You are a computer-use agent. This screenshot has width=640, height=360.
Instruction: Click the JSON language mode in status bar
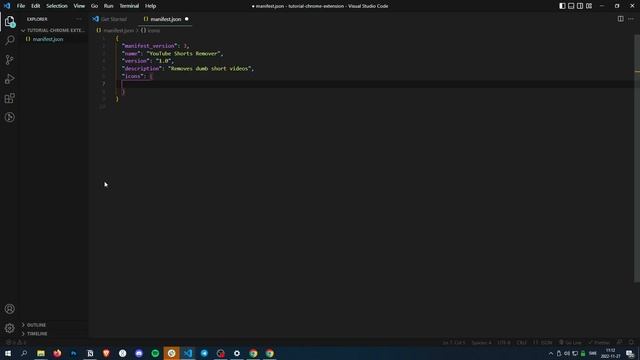pyautogui.click(x=543, y=342)
